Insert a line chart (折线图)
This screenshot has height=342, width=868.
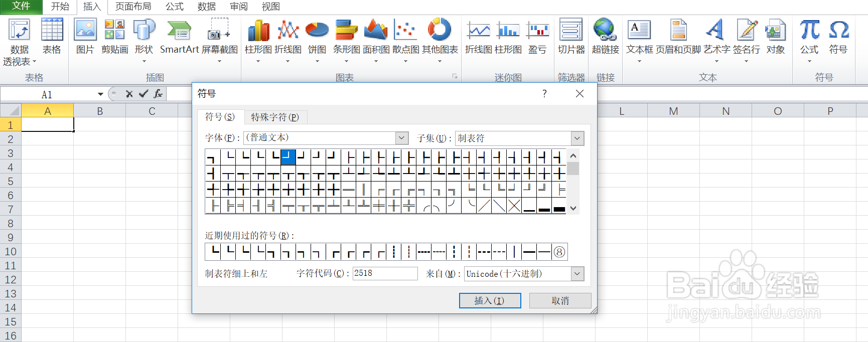[x=288, y=41]
